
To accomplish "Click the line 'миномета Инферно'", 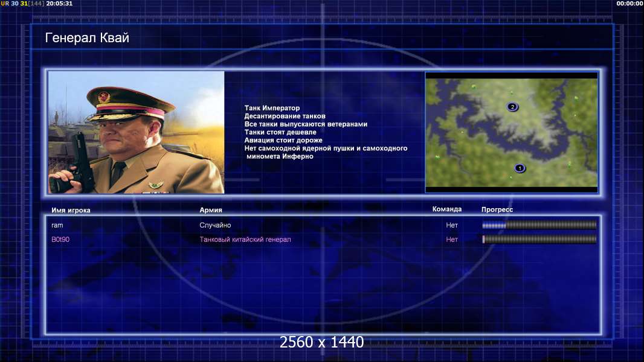I will click(280, 156).
